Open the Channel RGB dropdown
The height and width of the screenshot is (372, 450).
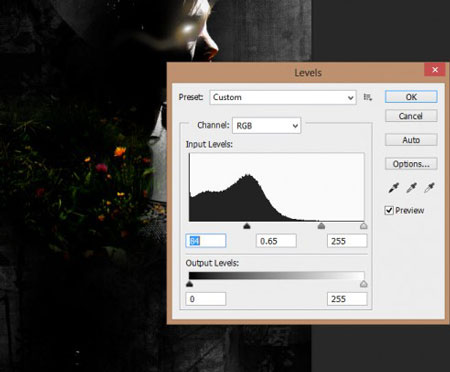coord(266,126)
